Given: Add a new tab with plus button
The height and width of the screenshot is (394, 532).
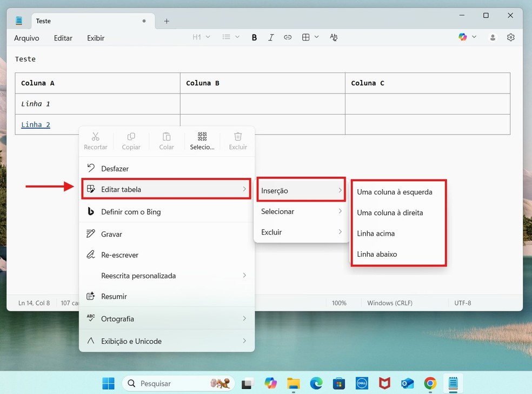Looking at the screenshot, I should [167, 21].
